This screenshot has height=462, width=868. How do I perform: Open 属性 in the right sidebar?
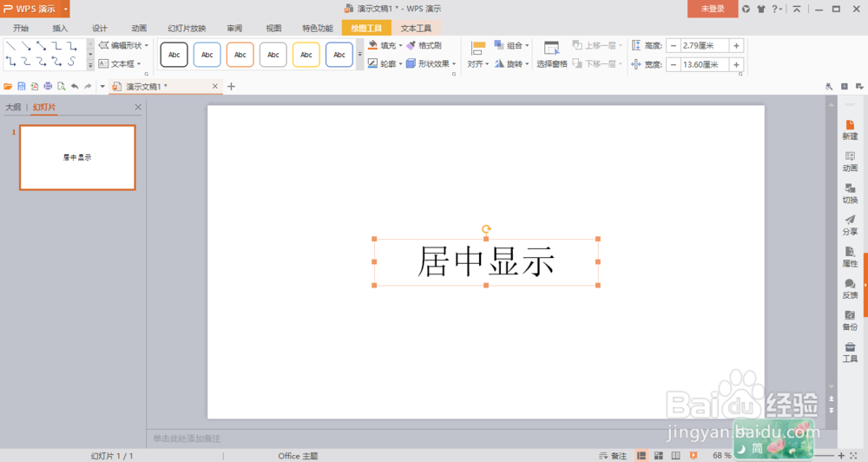tap(851, 257)
